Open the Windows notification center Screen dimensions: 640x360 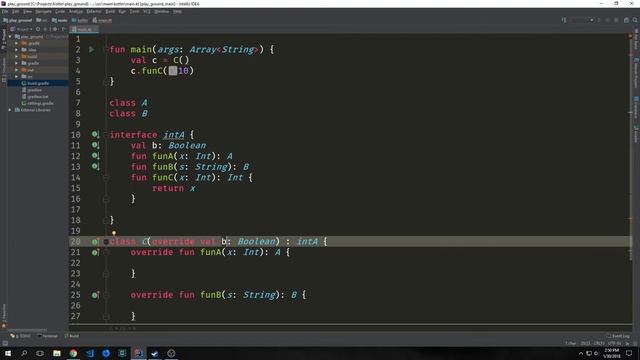click(629, 353)
